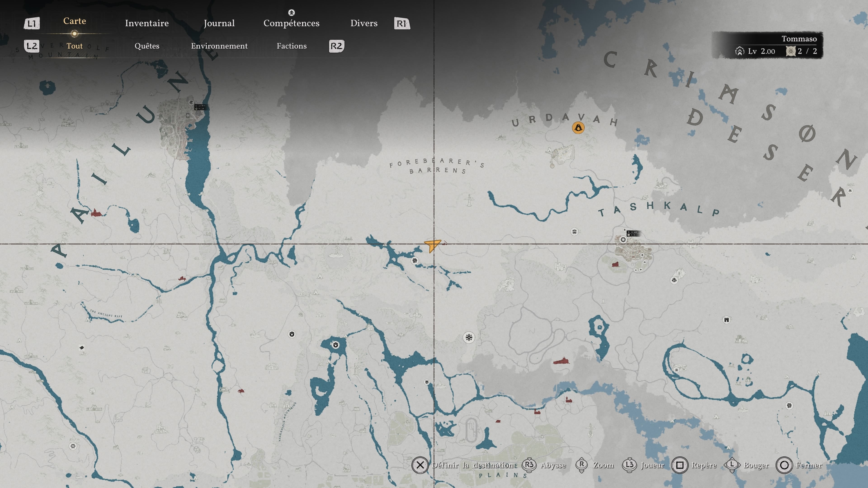Select the pinwheel marker on Tashkalp city
This screenshot has width=868, height=488.
point(623,240)
